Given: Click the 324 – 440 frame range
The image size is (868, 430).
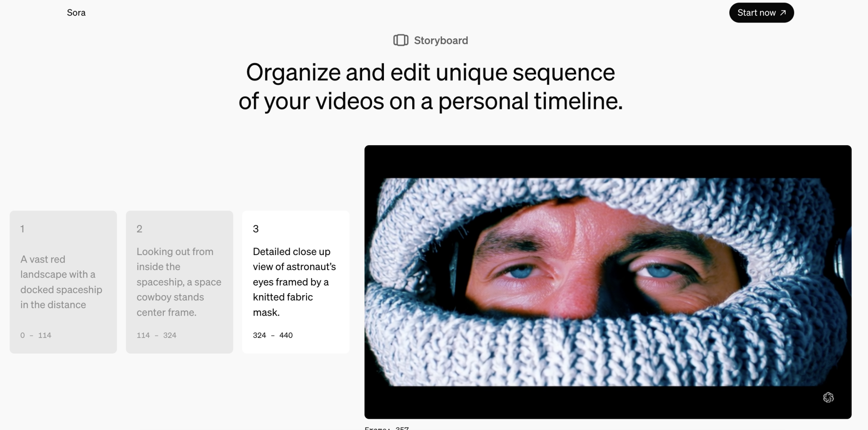Looking at the screenshot, I should [273, 335].
